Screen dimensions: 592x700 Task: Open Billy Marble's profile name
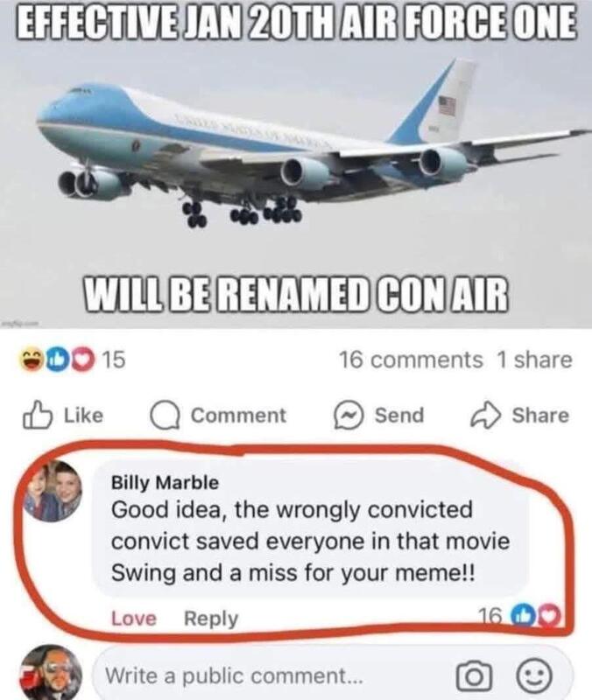point(165,483)
